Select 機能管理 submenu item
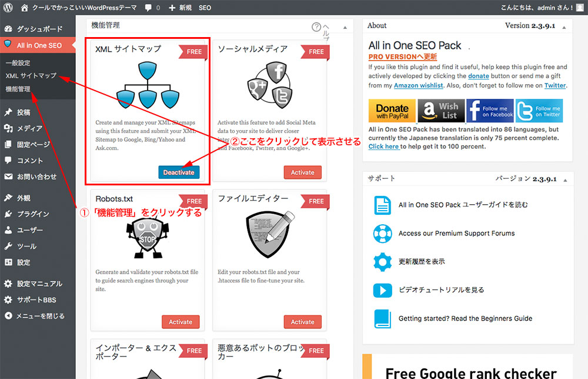Screen dimensions: 588x379 (18, 89)
